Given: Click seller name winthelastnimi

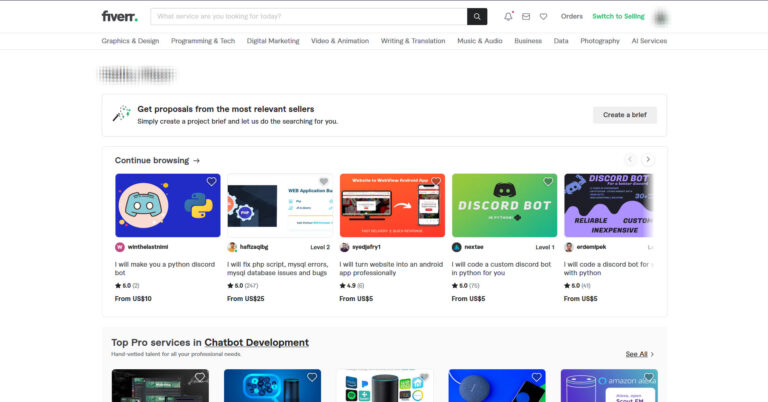Looking at the screenshot, I should (148, 247).
